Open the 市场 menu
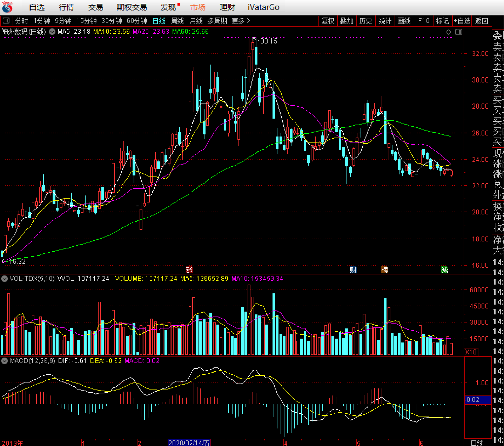The width and height of the screenshot is (504, 446). 197,7
